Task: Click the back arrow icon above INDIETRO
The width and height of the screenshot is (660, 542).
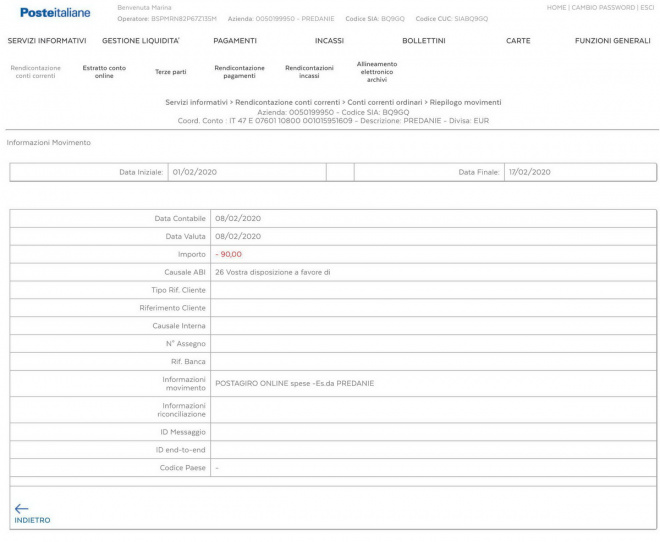Action: 22,508
